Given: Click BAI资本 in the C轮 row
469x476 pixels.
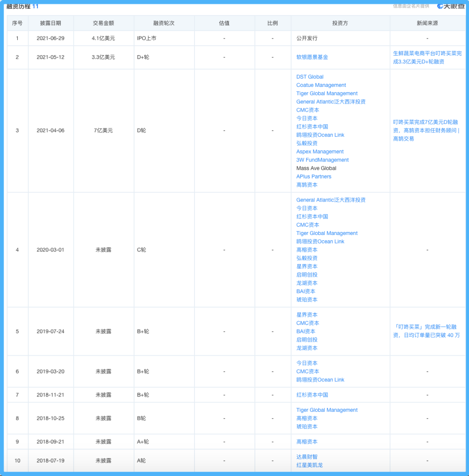Looking at the screenshot, I should (306, 291).
